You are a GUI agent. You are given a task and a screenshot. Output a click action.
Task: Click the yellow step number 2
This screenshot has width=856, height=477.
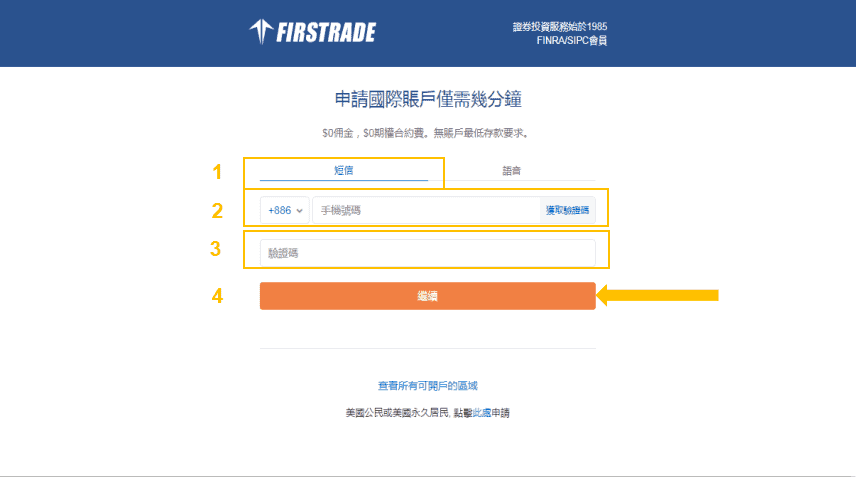click(217, 211)
